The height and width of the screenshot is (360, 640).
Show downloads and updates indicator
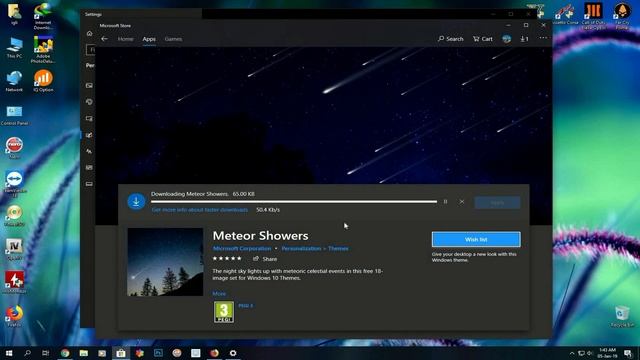(524, 39)
